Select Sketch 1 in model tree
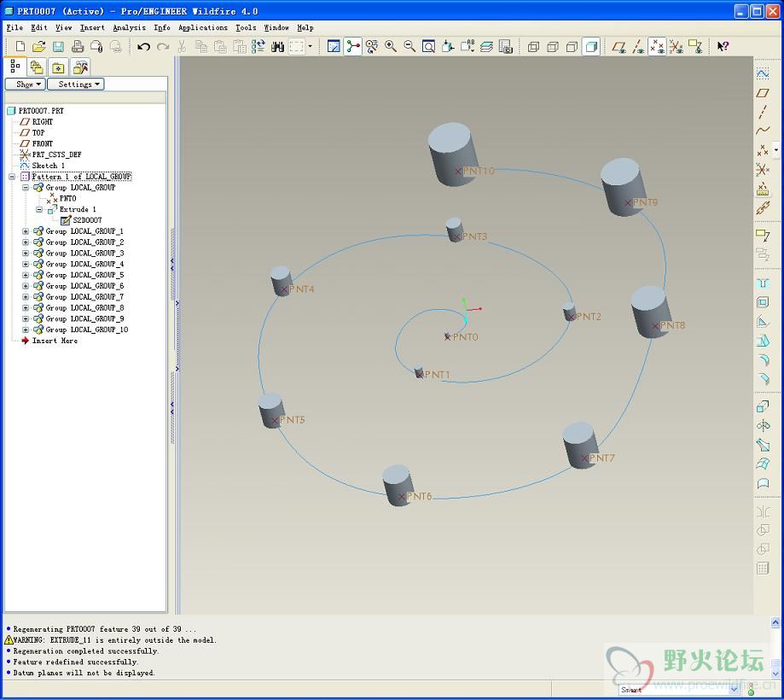This screenshot has width=784, height=700. point(49,166)
